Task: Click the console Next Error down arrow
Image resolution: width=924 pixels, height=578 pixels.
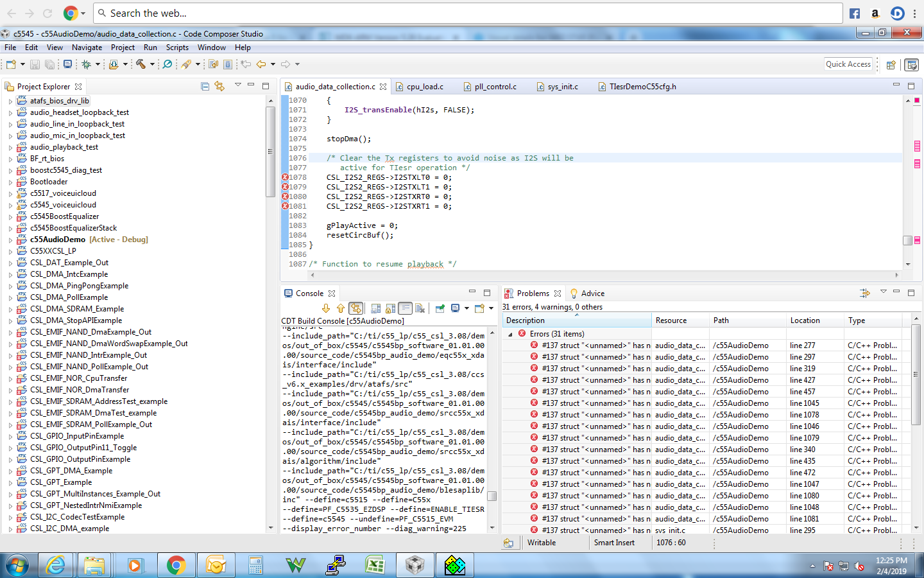Action: pos(326,308)
